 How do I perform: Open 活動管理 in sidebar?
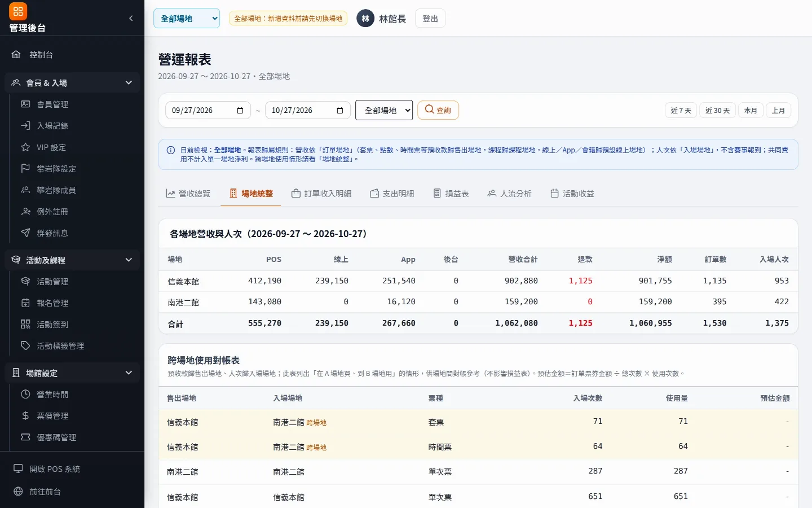[76, 282]
